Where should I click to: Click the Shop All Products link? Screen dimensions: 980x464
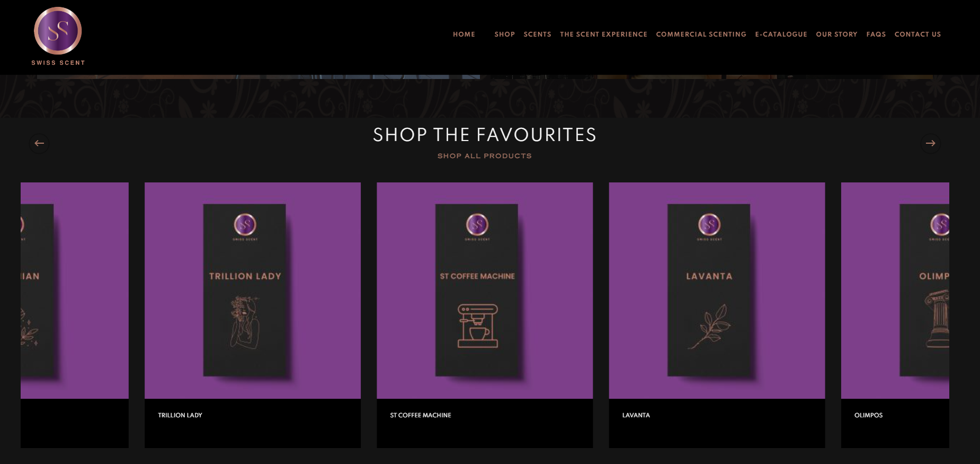click(484, 156)
